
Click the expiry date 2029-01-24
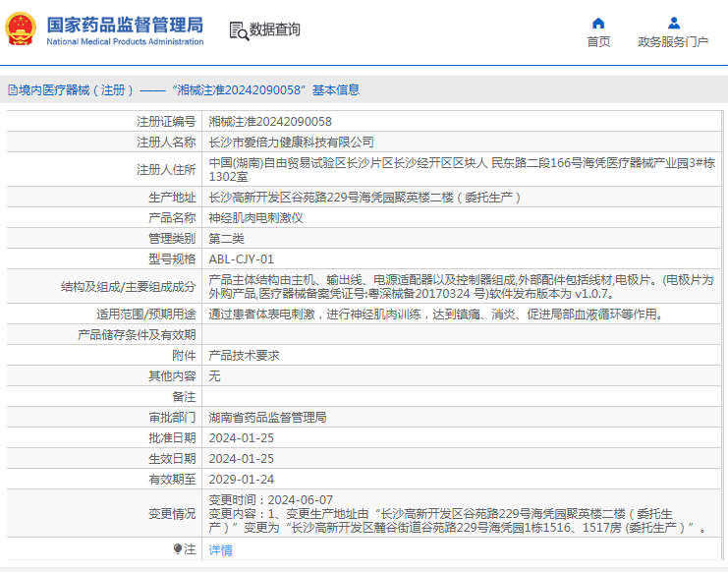point(244,480)
